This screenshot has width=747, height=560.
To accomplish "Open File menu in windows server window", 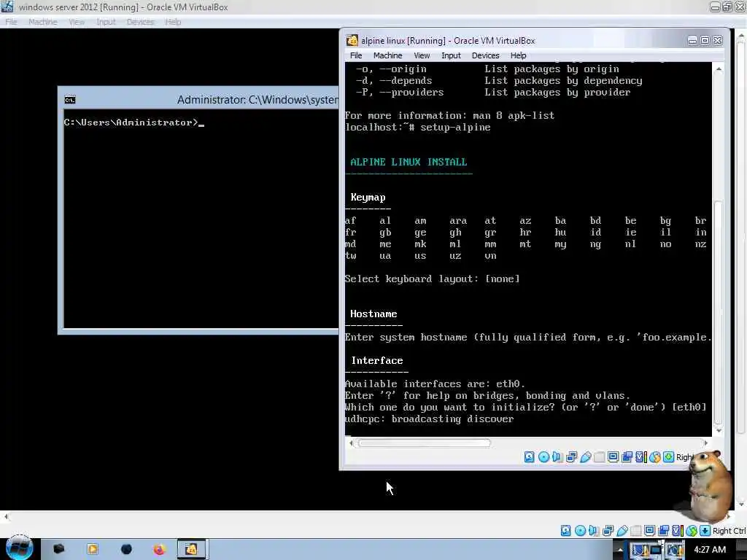I will tap(12, 22).
